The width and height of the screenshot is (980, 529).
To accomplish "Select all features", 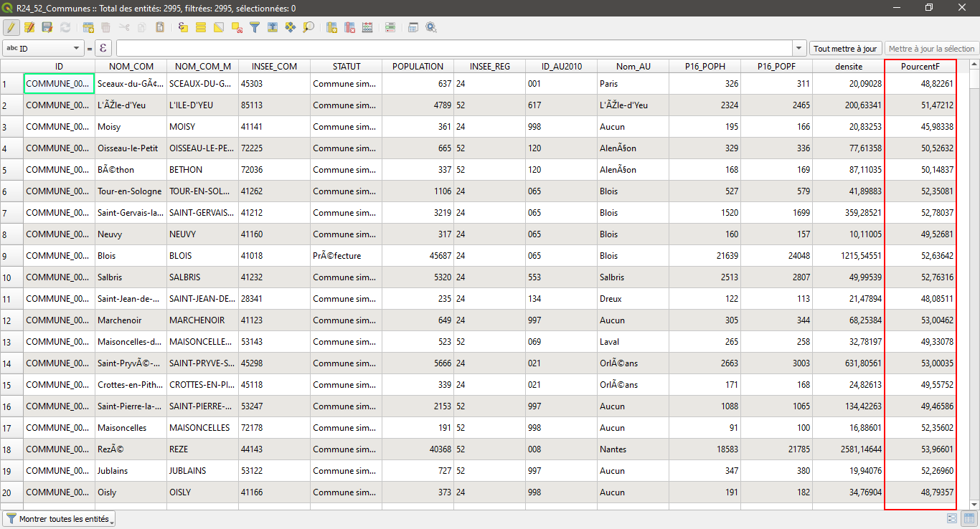I will coord(201,27).
